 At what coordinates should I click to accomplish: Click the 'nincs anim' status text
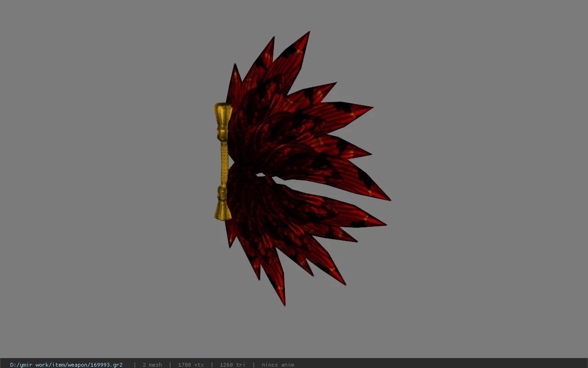[278, 365]
